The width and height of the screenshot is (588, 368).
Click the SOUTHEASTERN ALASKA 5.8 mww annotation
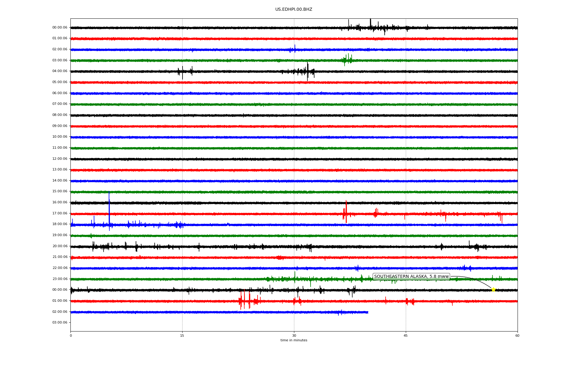click(411, 277)
